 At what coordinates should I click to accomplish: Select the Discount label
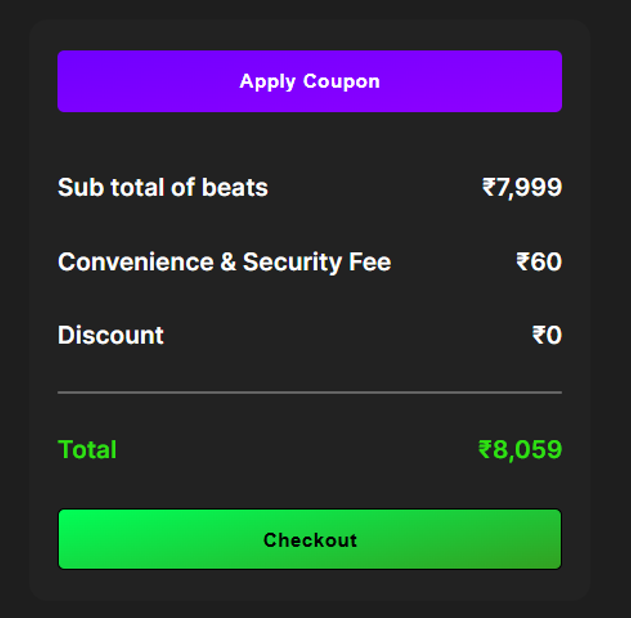(x=111, y=336)
